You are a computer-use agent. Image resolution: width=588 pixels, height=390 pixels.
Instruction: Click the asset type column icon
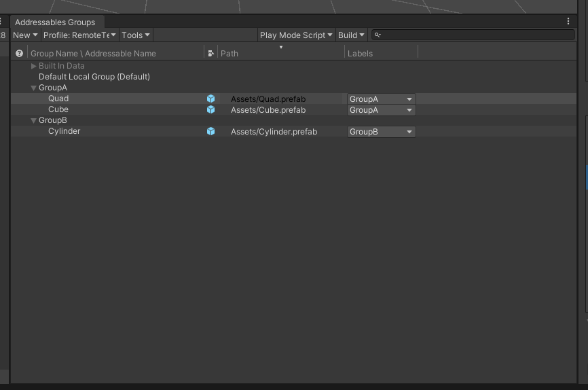coord(210,53)
